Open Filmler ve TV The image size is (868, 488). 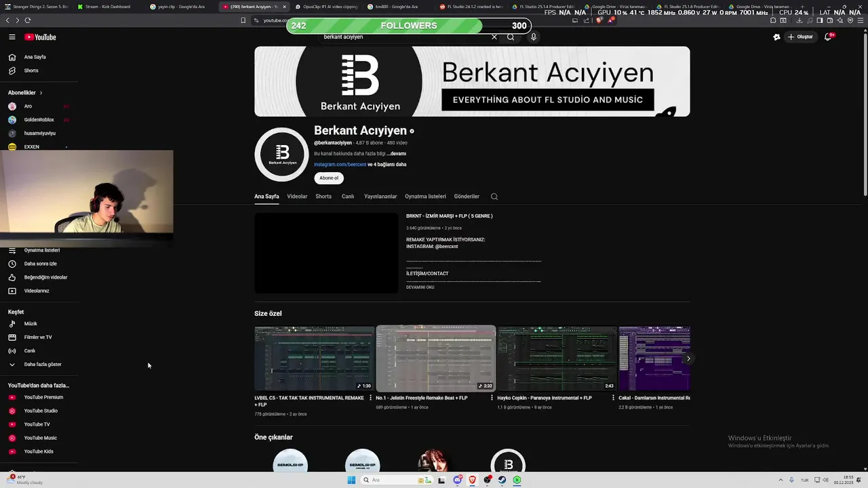tap(38, 338)
